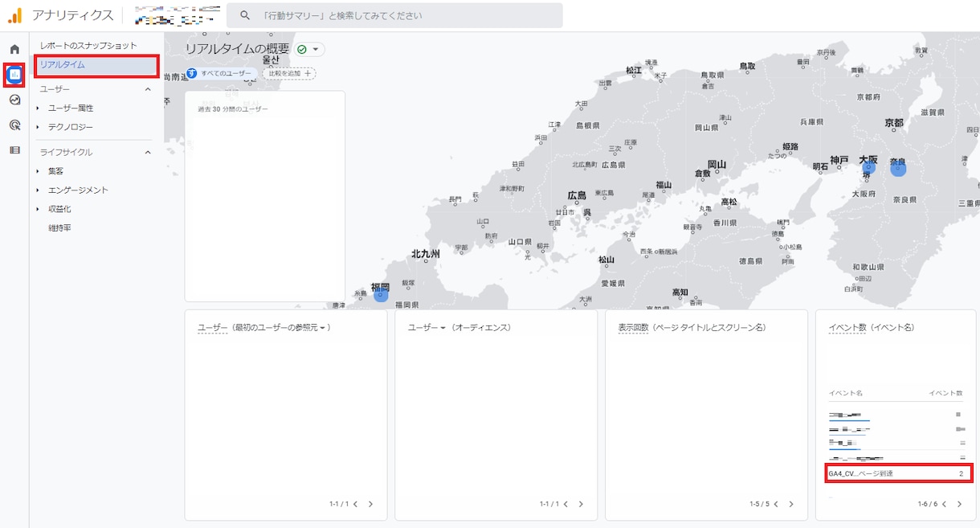Expand 収益化 in the sidebar
The height and width of the screenshot is (528, 980).
(38, 209)
